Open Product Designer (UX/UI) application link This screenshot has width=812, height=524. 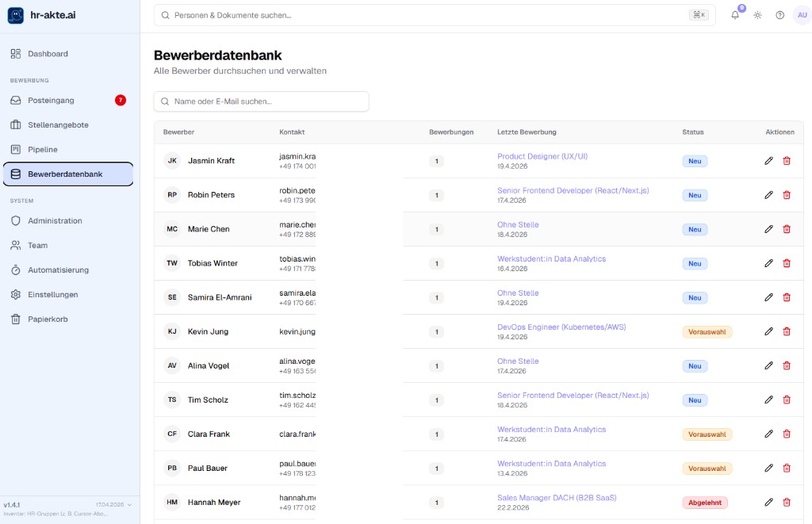point(542,156)
